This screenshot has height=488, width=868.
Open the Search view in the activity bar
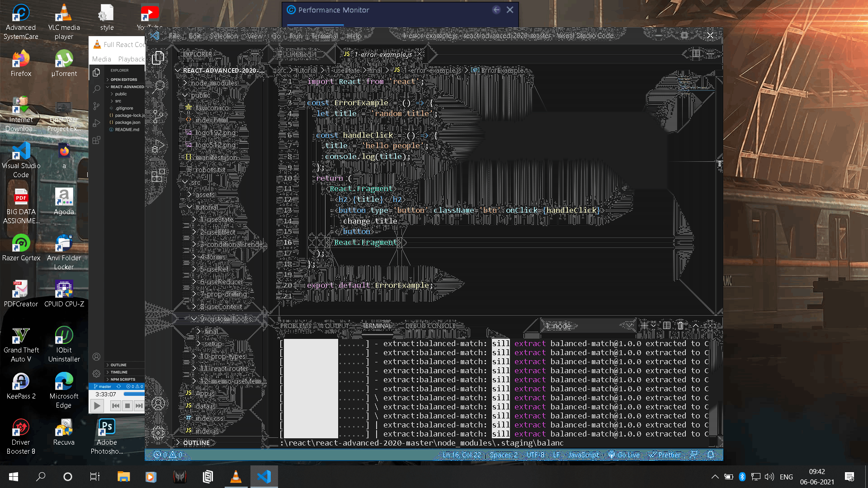click(158, 87)
